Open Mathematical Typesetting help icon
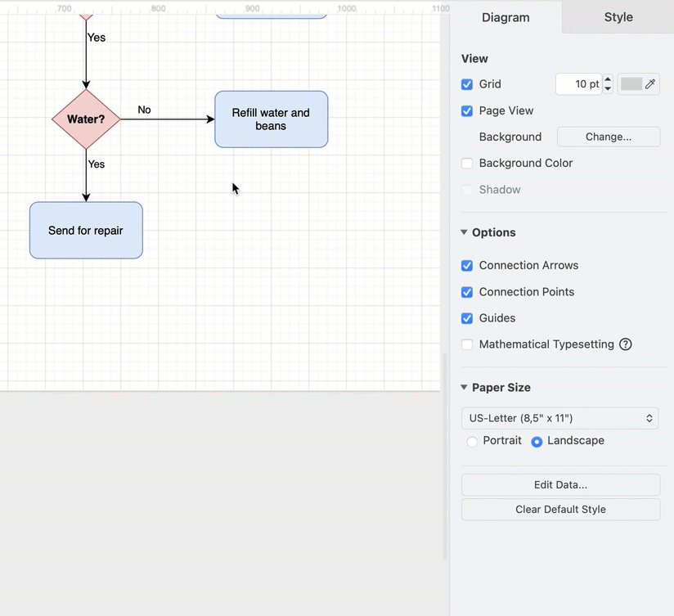674x616 pixels. pyautogui.click(x=626, y=344)
